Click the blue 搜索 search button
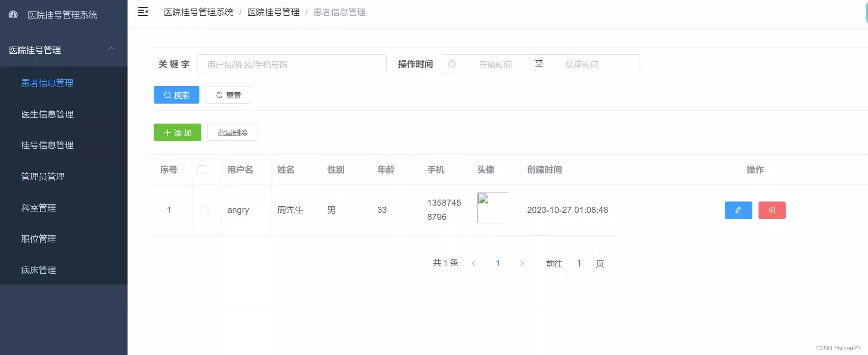The width and height of the screenshot is (868, 355). point(176,95)
